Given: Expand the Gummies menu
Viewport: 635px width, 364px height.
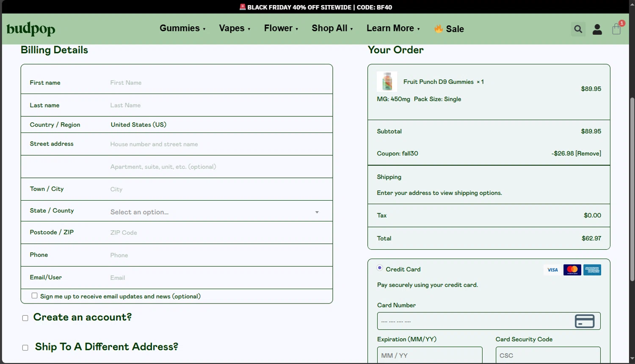Looking at the screenshot, I should [x=182, y=28].
